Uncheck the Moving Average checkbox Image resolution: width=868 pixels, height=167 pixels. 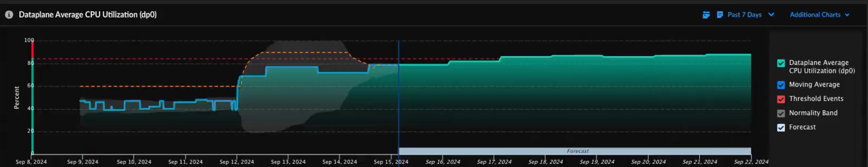tap(781, 85)
